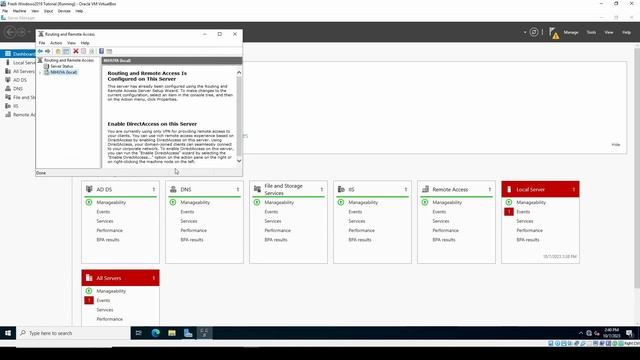Image resolution: width=640 pixels, height=360 pixels.
Task: Click red Events alert badge in Local Server tile
Action: (x=509, y=212)
